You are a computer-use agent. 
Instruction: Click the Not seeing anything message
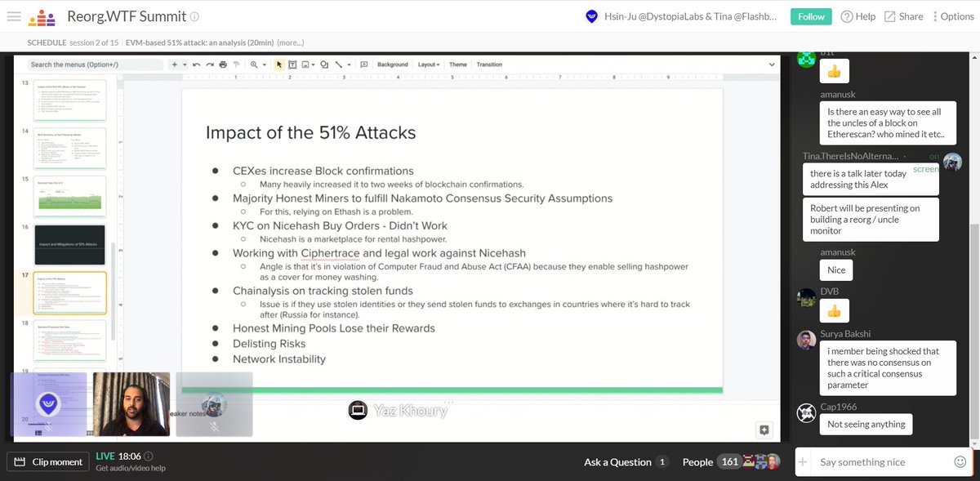click(866, 424)
